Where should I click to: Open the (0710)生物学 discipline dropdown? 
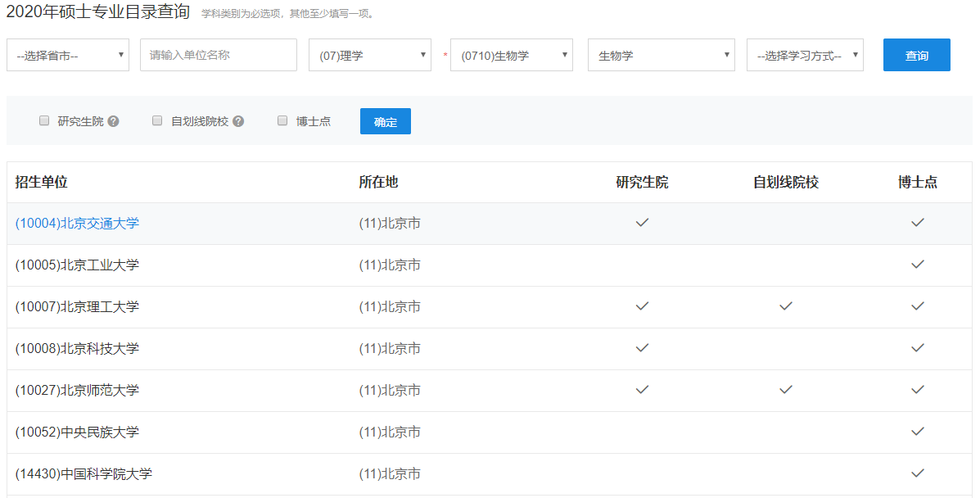(x=511, y=55)
